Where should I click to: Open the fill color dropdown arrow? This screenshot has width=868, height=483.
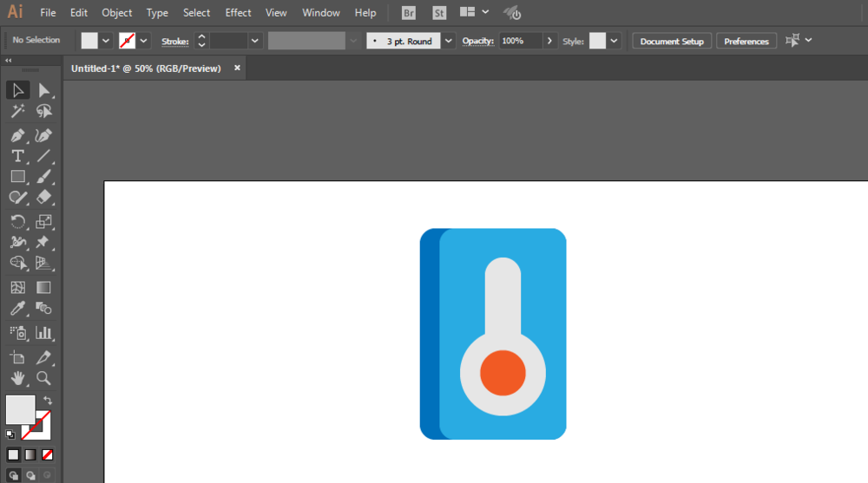click(x=106, y=41)
